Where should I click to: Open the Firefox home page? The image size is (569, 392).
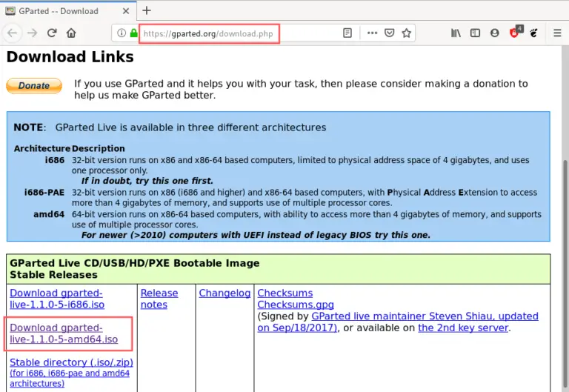pyautogui.click(x=71, y=33)
